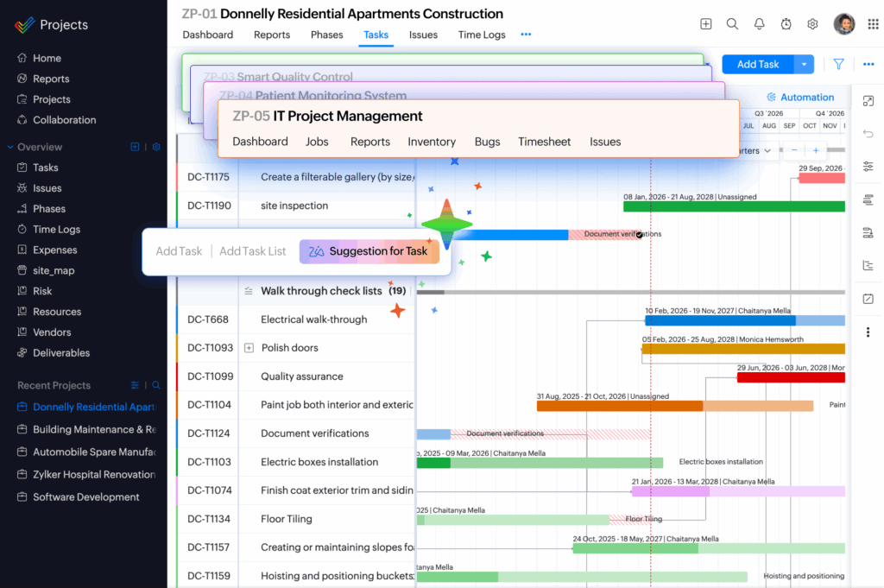Open the apps grid launcher

click(x=873, y=24)
